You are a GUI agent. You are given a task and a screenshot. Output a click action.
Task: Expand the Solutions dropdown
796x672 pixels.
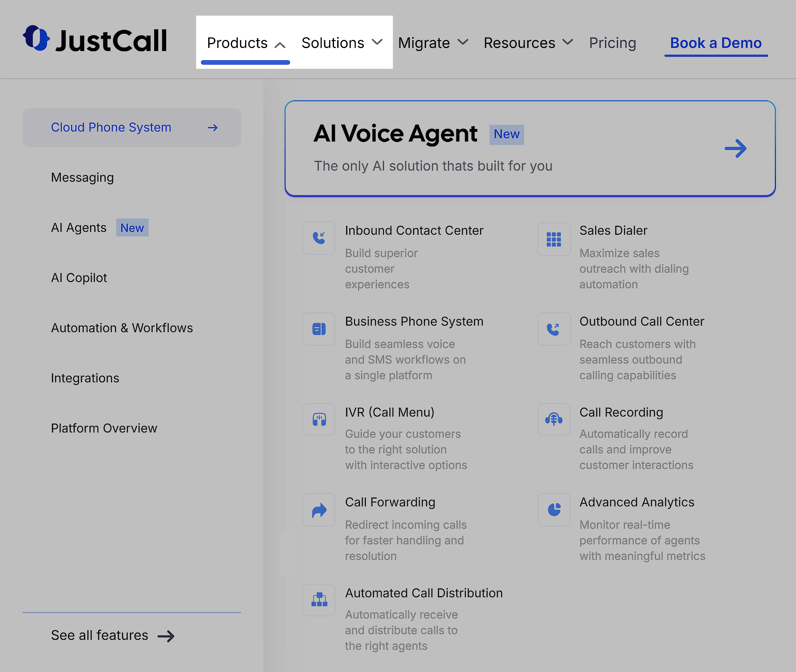[342, 43]
